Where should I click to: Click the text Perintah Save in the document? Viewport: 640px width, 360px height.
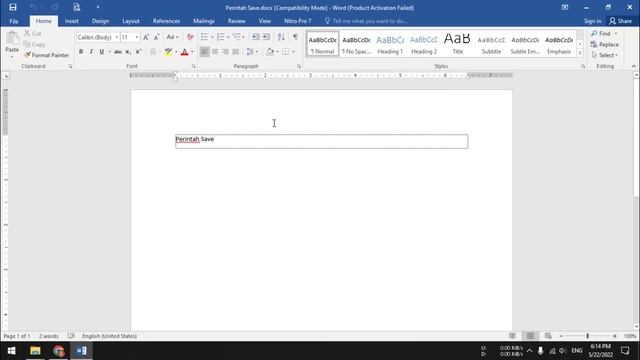pos(195,139)
